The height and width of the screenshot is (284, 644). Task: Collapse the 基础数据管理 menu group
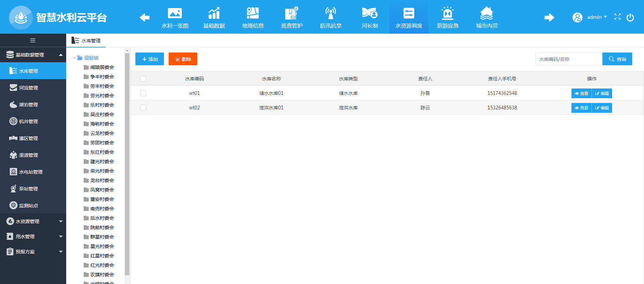[33, 55]
